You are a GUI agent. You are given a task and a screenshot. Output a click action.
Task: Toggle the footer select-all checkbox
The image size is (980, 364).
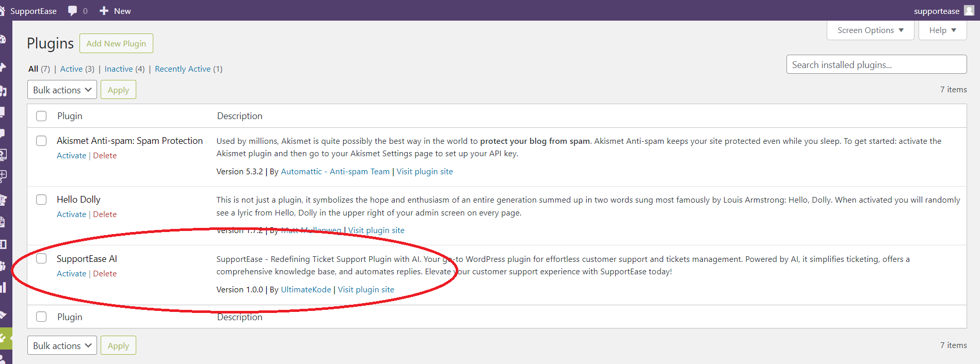(41, 317)
